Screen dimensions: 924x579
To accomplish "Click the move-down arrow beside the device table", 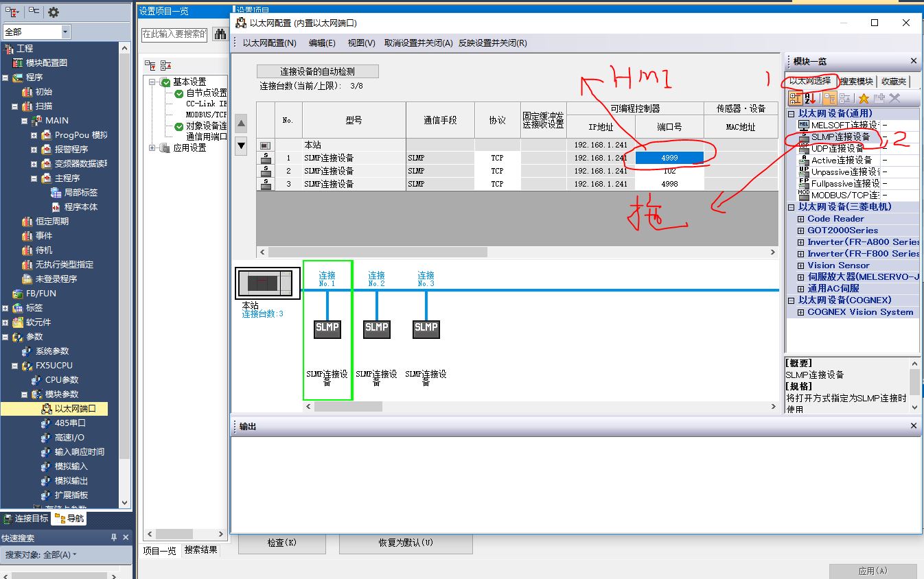I will coord(241,145).
